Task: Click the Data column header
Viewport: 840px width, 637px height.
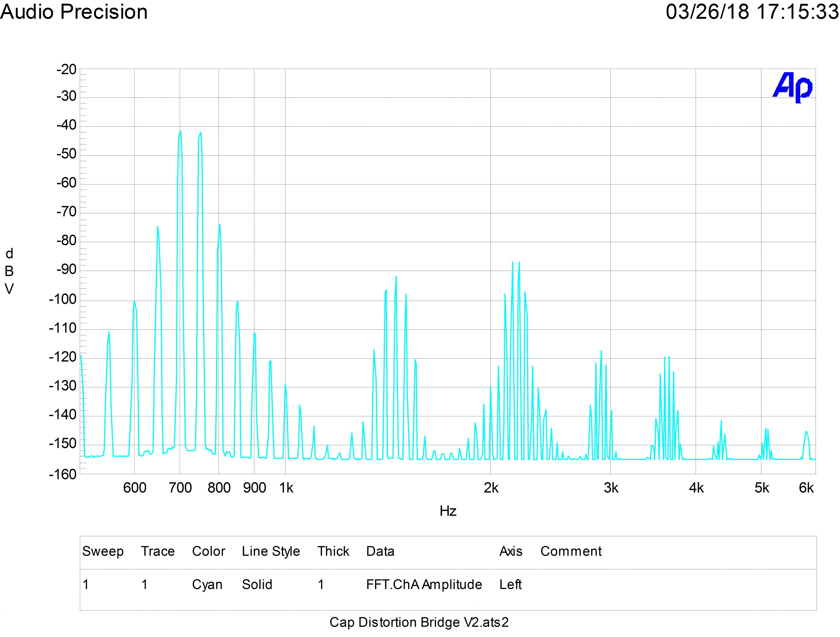Action: 380,551
